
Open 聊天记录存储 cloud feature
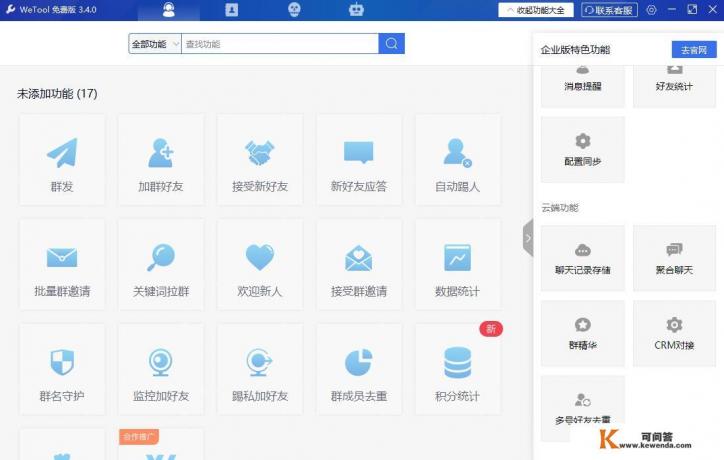point(583,258)
